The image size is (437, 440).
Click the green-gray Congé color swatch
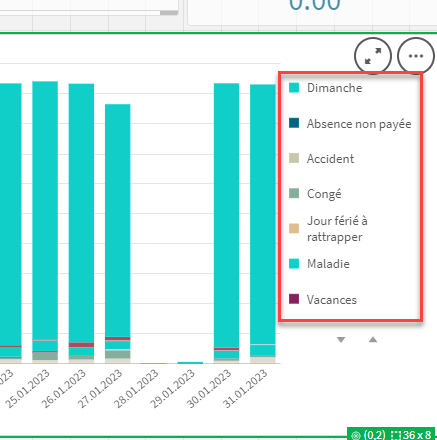(294, 193)
